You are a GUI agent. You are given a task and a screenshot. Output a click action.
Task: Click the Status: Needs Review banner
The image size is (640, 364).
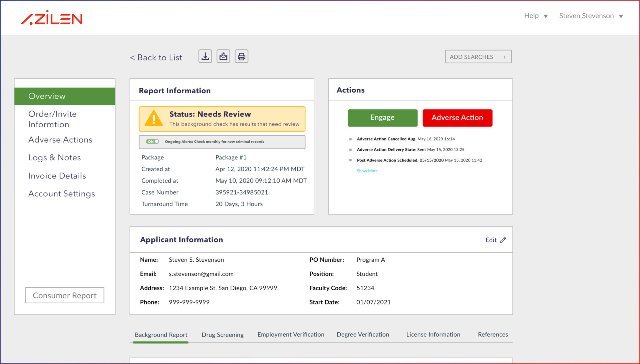[x=222, y=119]
